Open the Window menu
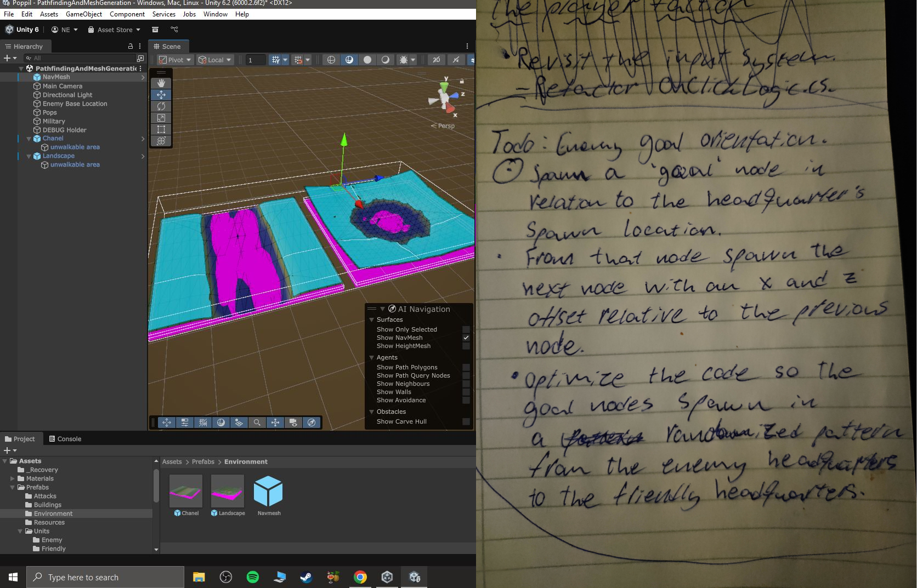The image size is (917, 588). coord(216,14)
